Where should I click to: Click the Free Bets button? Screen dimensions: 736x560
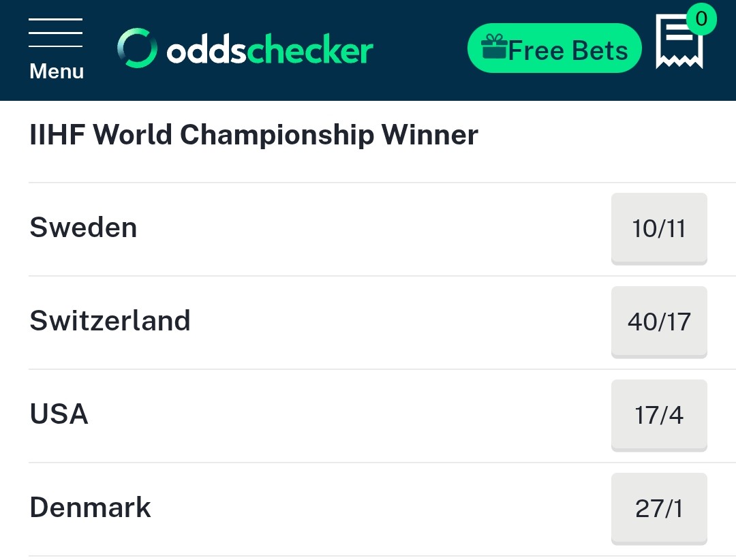pos(554,48)
